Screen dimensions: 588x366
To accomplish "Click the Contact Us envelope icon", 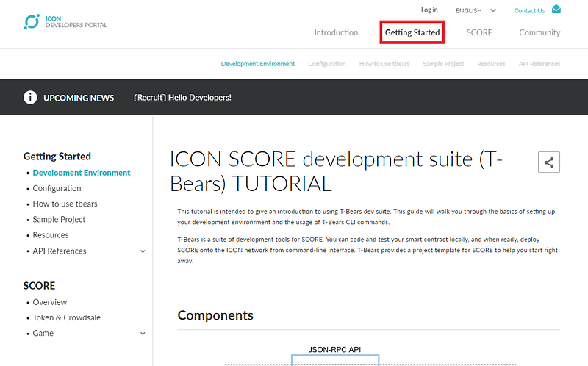I will coord(556,10).
